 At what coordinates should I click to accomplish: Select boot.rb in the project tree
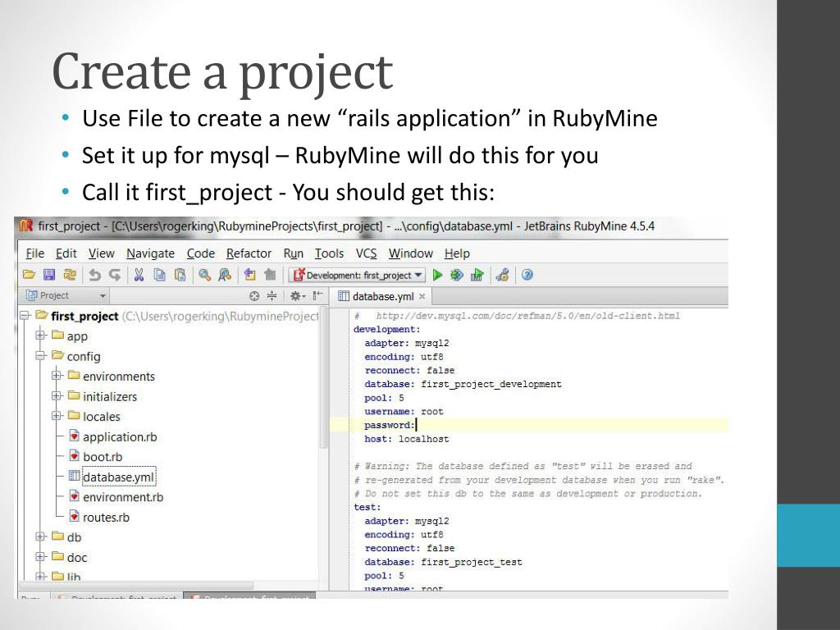pos(103,457)
